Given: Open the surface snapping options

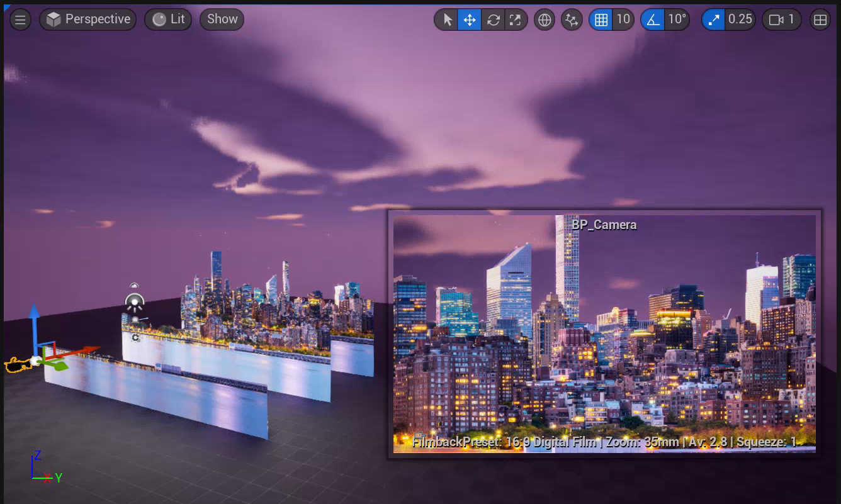Looking at the screenshot, I should tap(572, 20).
